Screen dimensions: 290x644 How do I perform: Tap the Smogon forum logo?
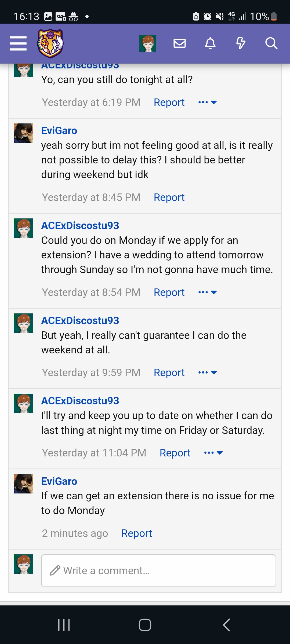[50, 43]
